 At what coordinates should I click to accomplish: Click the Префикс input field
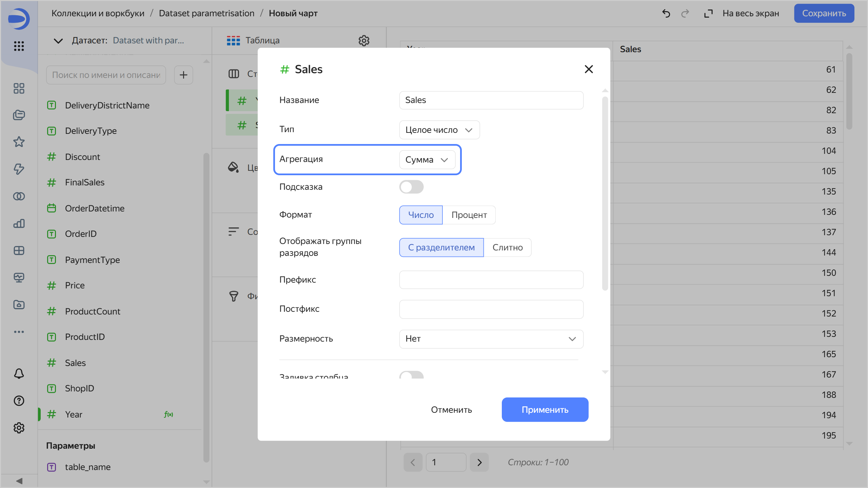pyautogui.click(x=491, y=280)
